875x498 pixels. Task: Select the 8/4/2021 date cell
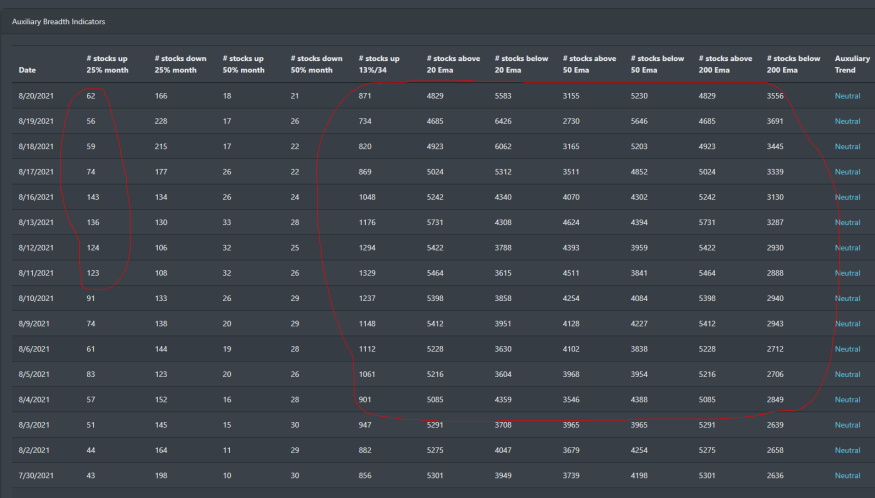(x=34, y=400)
